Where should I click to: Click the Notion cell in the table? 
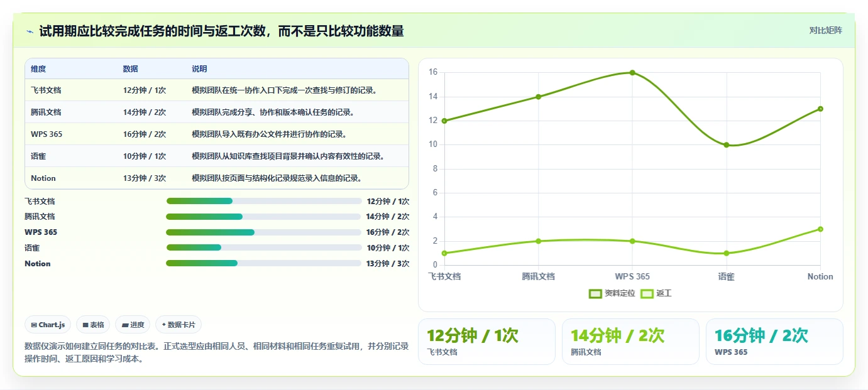tap(43, 178)
